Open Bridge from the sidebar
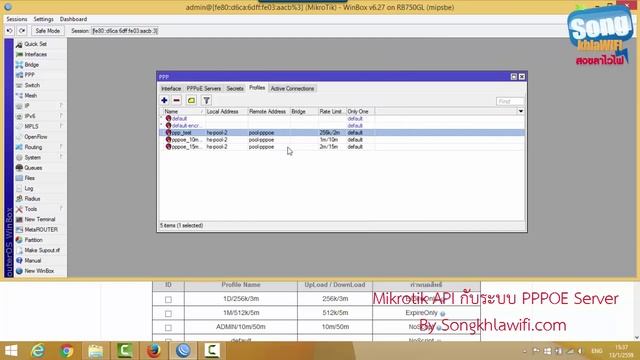The image size is (640, 360). tap(31, 64)
